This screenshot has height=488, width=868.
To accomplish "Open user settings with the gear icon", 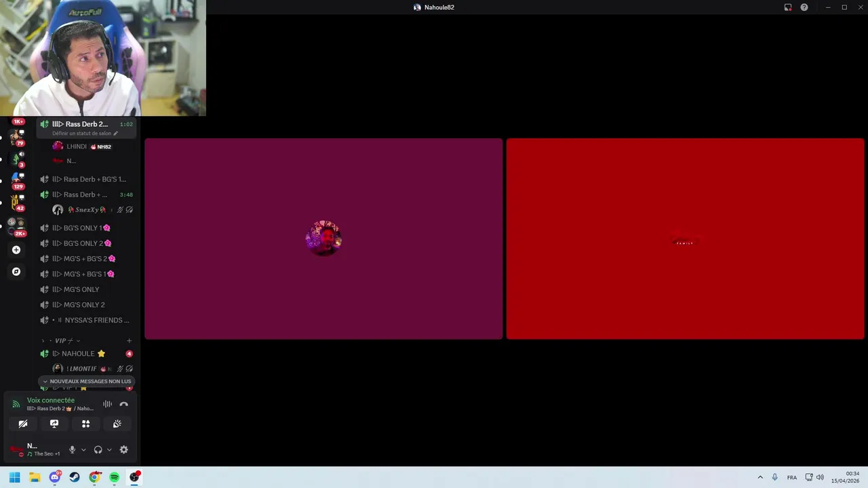I will 123,449.
